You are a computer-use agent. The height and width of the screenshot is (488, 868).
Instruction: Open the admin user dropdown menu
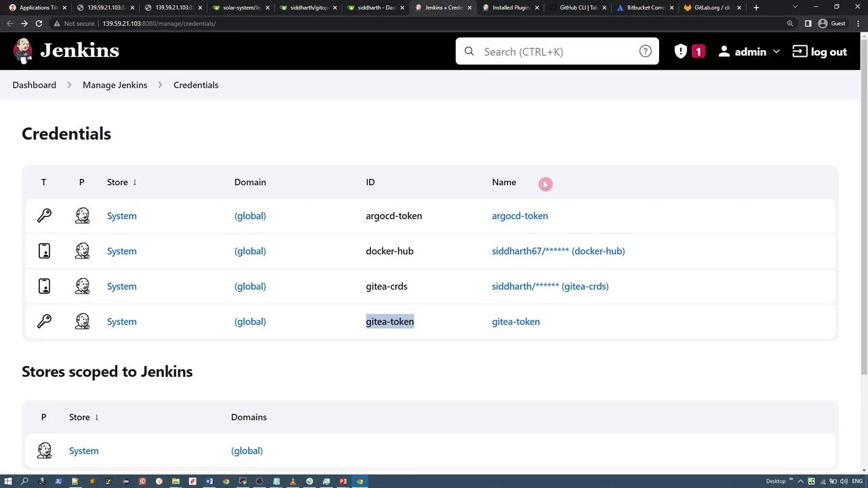(749, 52)
